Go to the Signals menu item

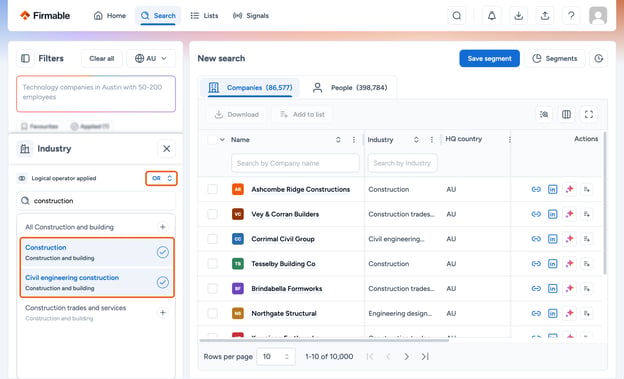click(x=251, y=16)
